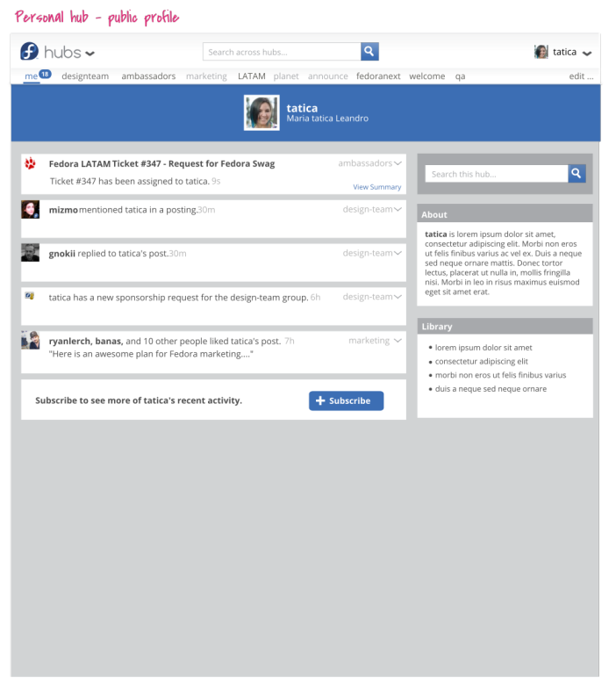The height and width of the screenshot is (685, 616).
Task: Click the Fedora logo icon
Action: click(29, 51)
